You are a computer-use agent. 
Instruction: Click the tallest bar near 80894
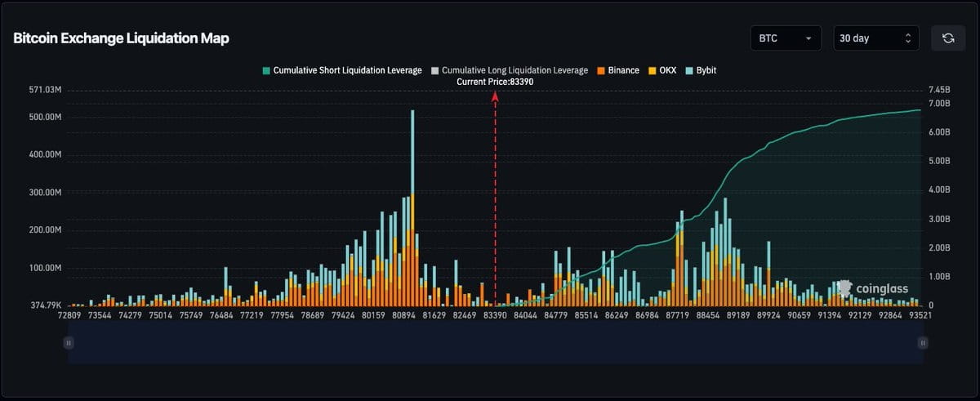[412, 207]
